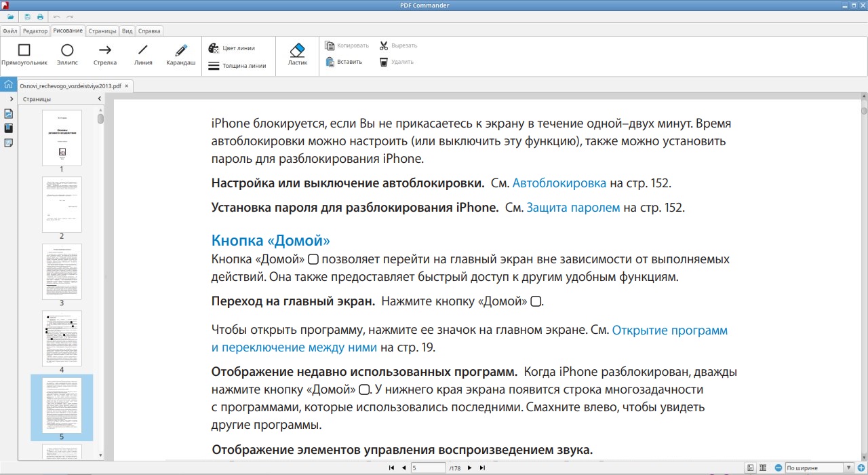Open the annotations sidebar icon

pyautogui.click(x=9, y=142)
